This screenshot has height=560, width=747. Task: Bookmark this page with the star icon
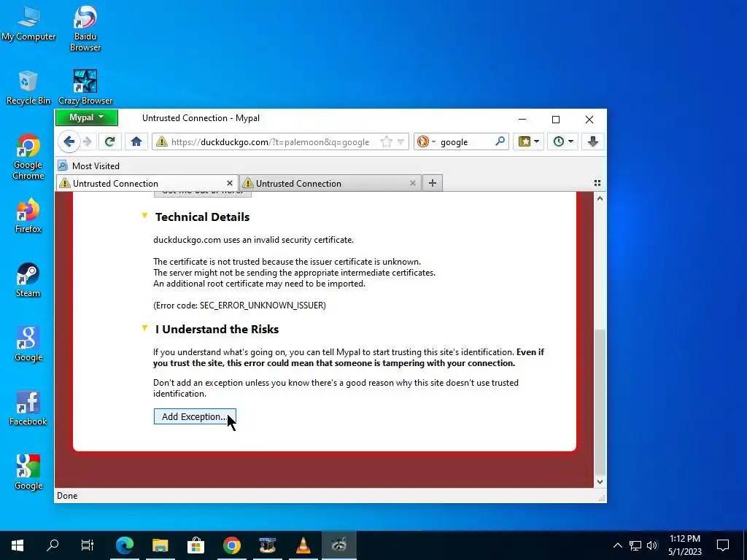tap(387, 141)
